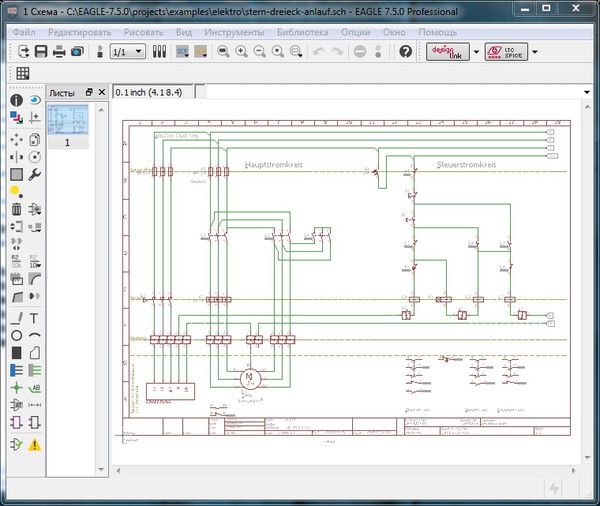The image size is (600, 506).
Task: Click the Info tool icon
Action: (16, 100)
